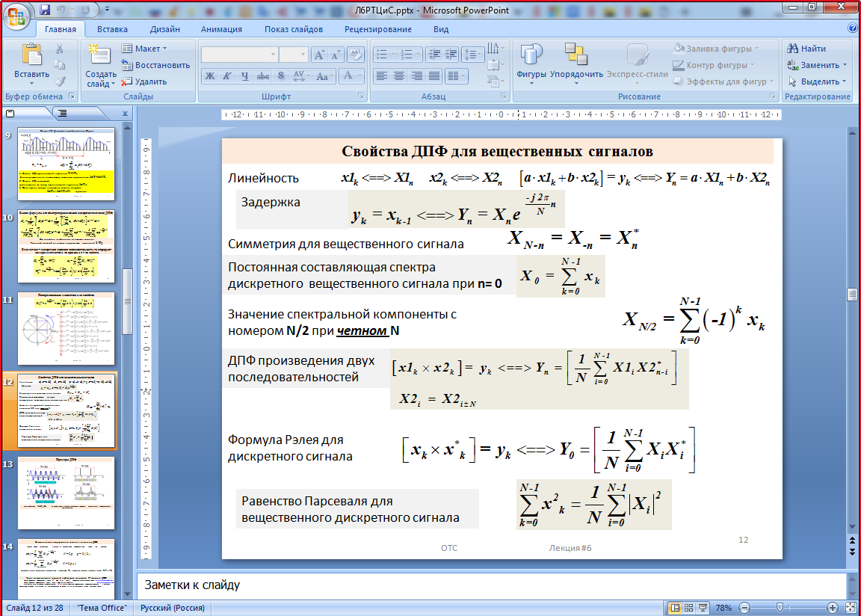Select slide 13 thumbnail in panel
This screenshot has width=861, height=616.
pos(66,493)
